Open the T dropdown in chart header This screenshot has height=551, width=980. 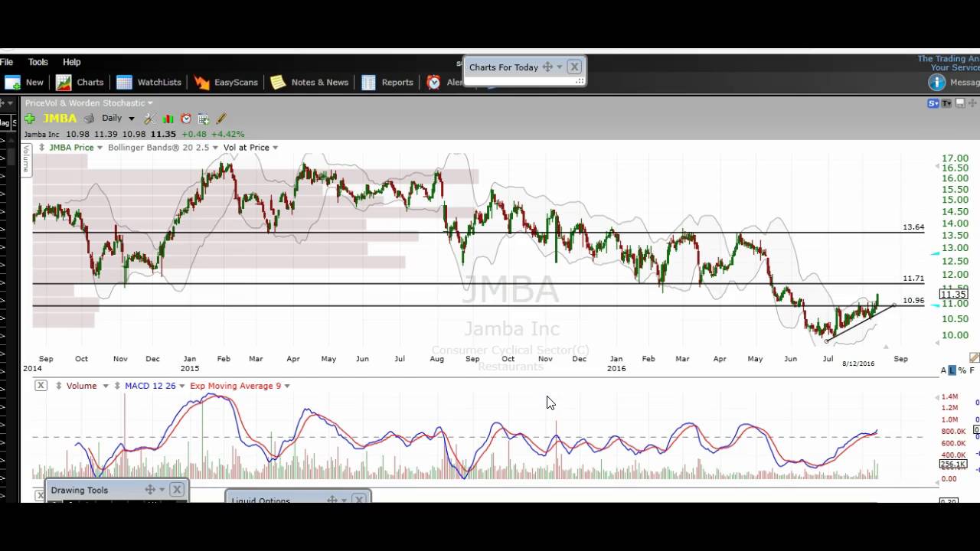tap(946, 103)
